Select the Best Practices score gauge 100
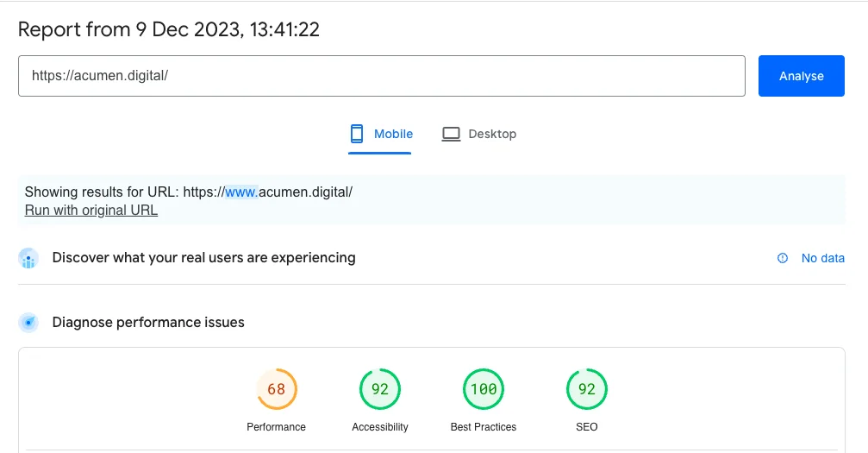This screenshot has height=453, width=868. pyautogui.click(x=484, y=389)
